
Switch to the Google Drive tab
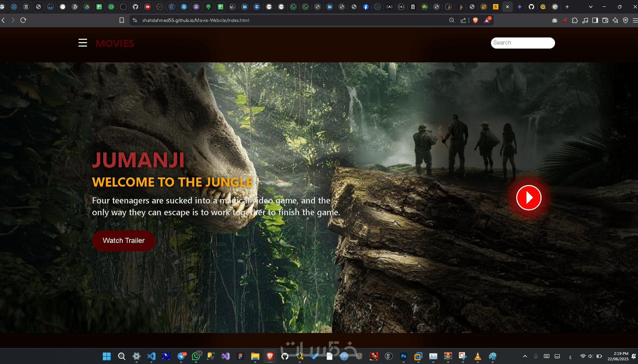tap(87, 7)
